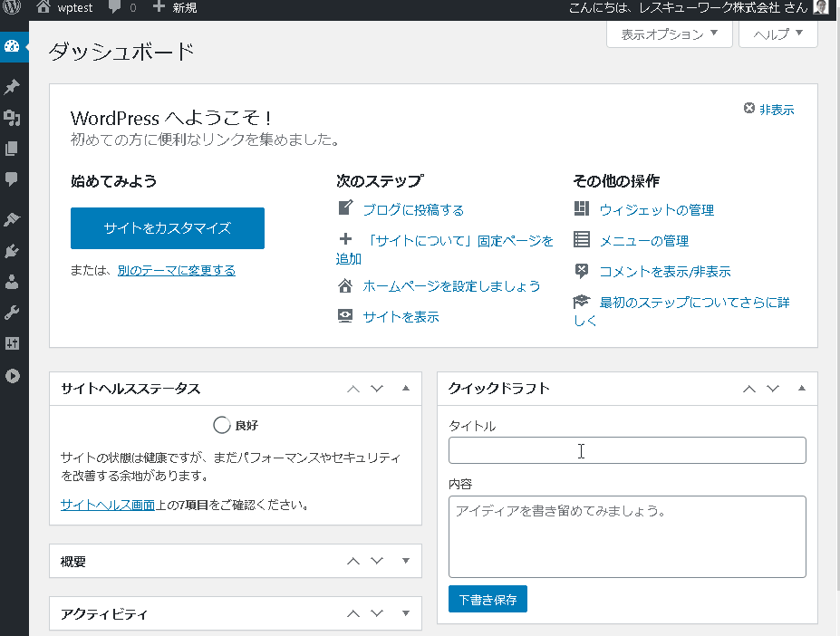The height and width of the screenshot is (636, 840).
Task: Focus the 内容 draft textarea
Action: (627, 537)
